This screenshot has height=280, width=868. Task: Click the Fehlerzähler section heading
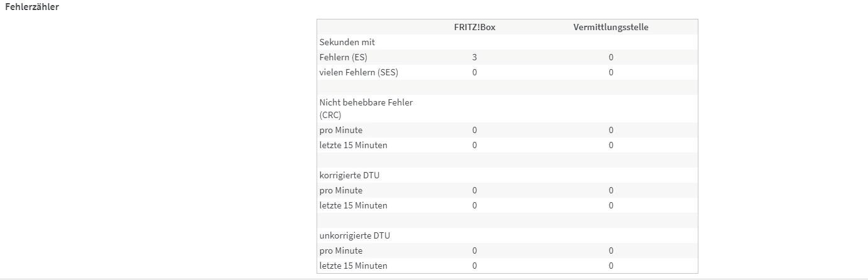(x=32, y=7)
